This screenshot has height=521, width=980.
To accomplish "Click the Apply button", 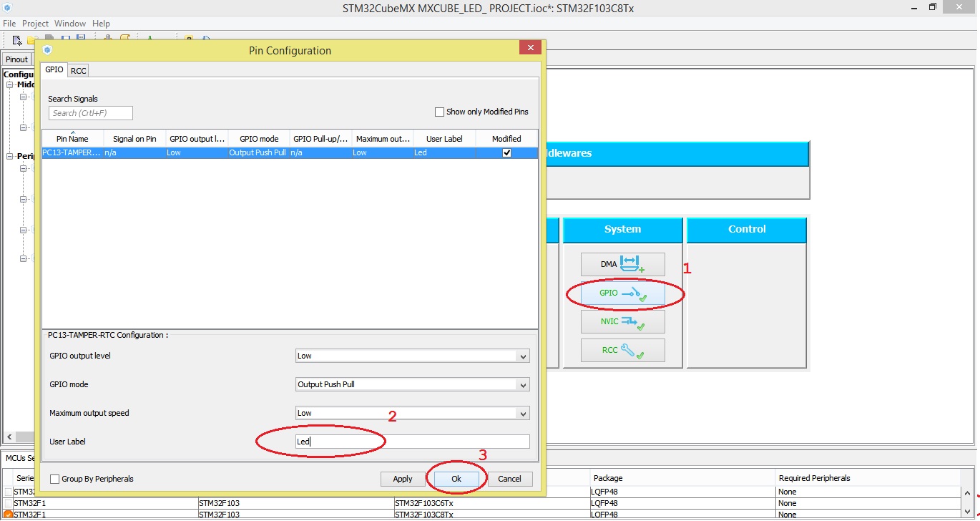I will [403, 479].
